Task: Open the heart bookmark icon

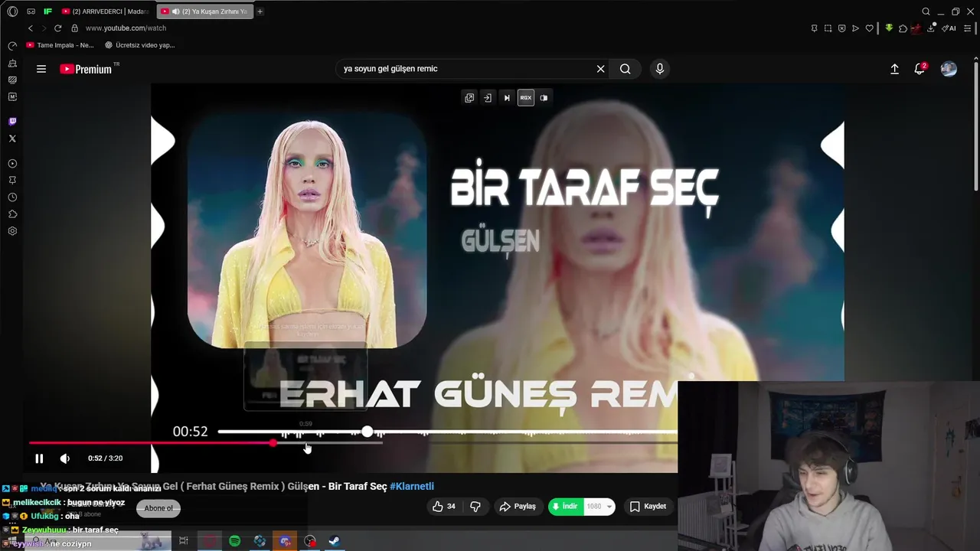Action: [869, 28]
